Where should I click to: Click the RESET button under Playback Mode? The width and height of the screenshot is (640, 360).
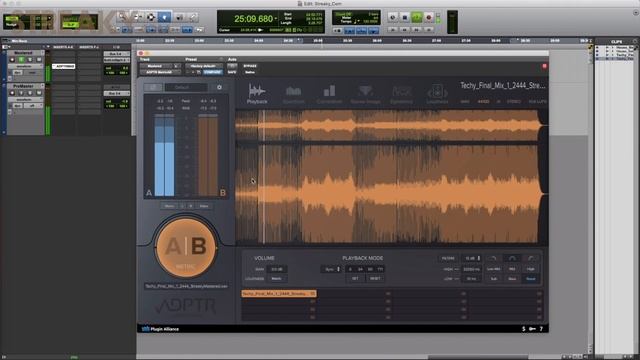(375, 278)
